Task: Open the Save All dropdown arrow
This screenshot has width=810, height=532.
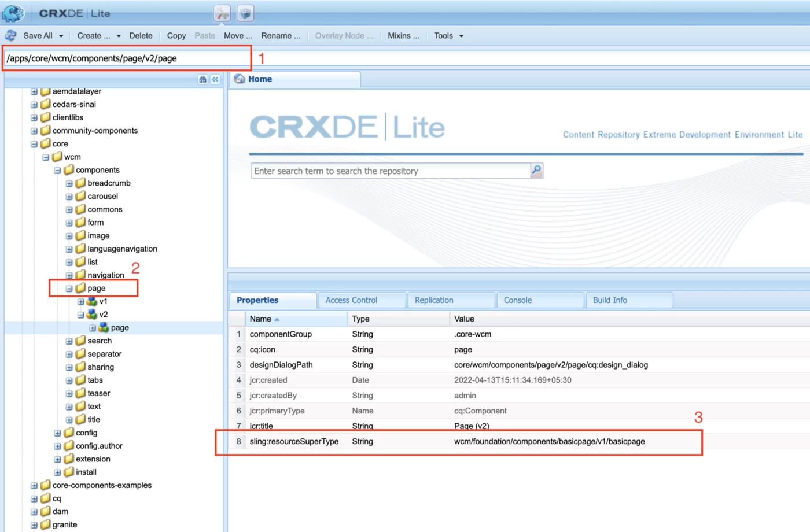Action: point(61,36)
